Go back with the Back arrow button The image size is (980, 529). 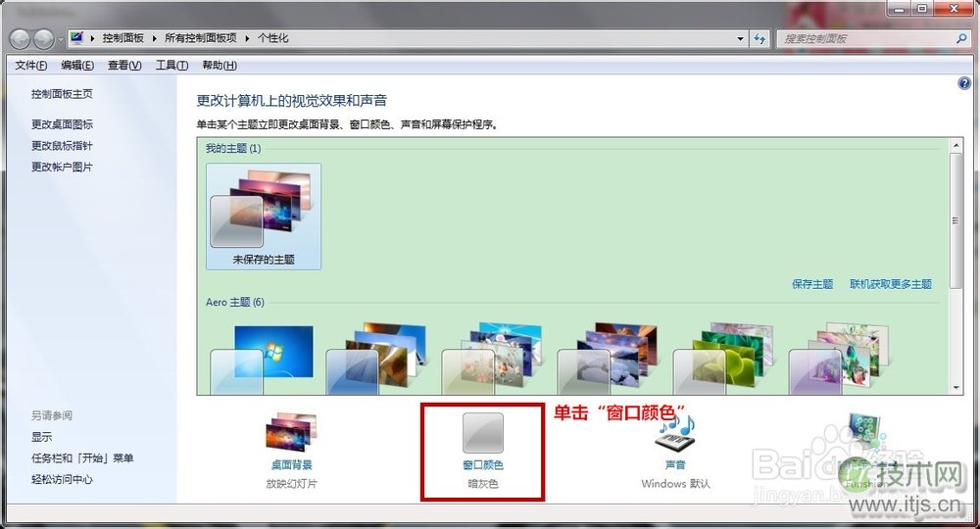[20, 39]
